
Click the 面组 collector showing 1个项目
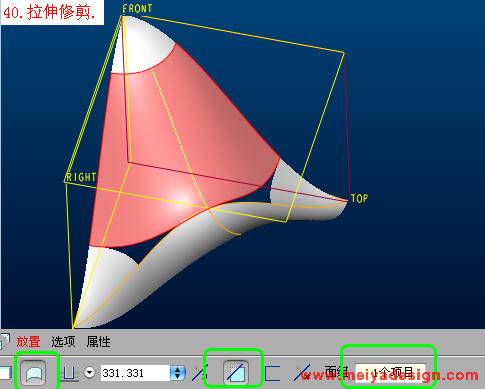[x=390, y=372]
